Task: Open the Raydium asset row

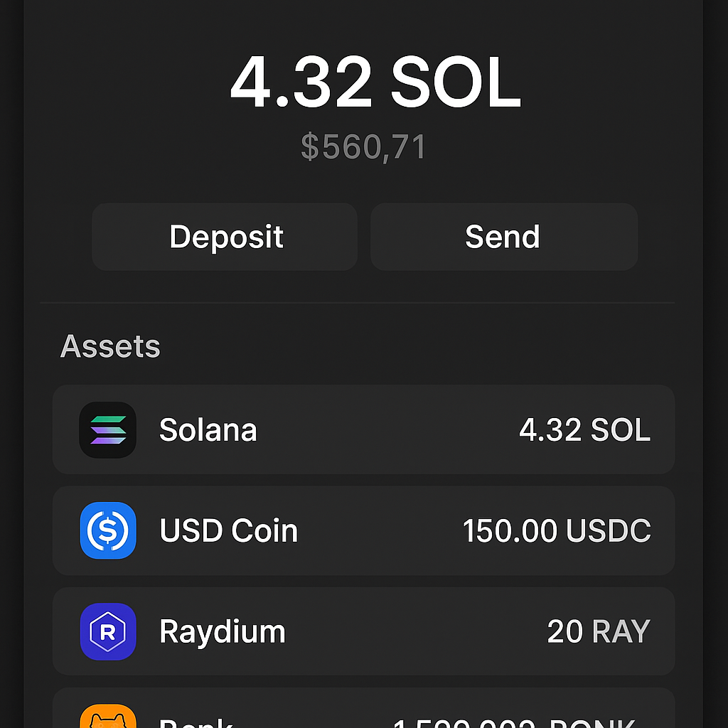Action: point(364,631)
